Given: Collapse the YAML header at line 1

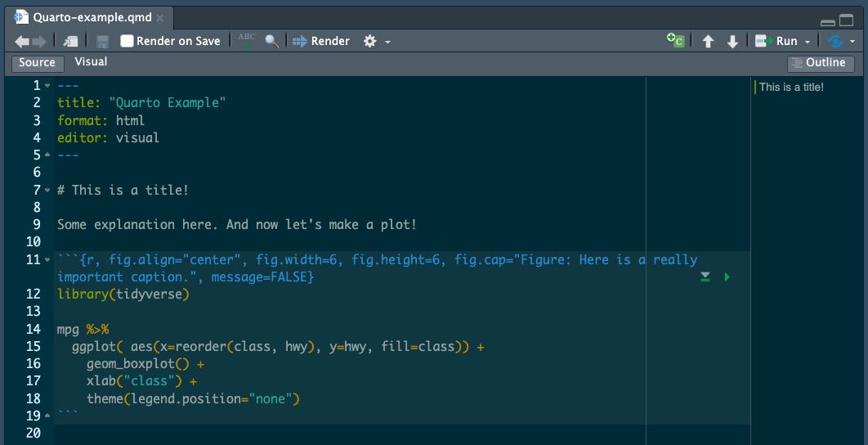Looking at the screenshot, I should [x=47, y=86].
